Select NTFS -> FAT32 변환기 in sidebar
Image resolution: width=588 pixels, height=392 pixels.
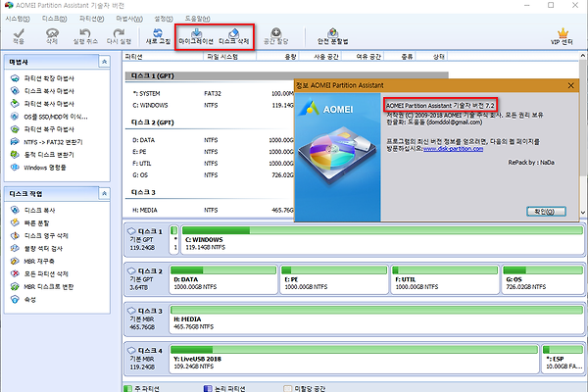pos(53,142)
